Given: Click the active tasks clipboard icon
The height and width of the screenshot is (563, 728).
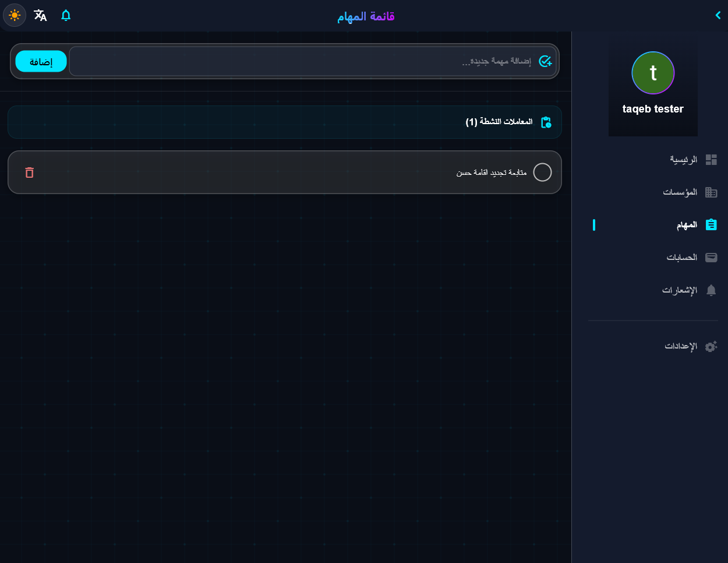Looking at the screenshot, I should point(546,122).
